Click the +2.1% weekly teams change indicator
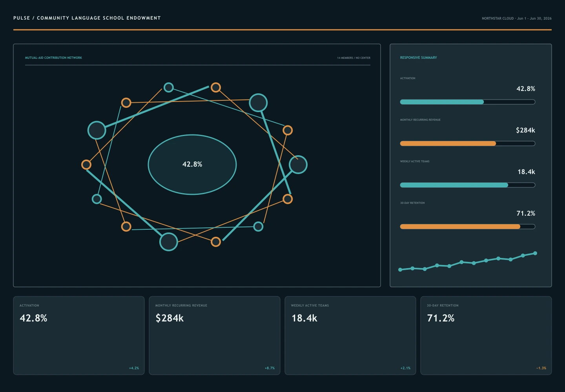This screenshot has height=392, width=565. coord(405,368)
